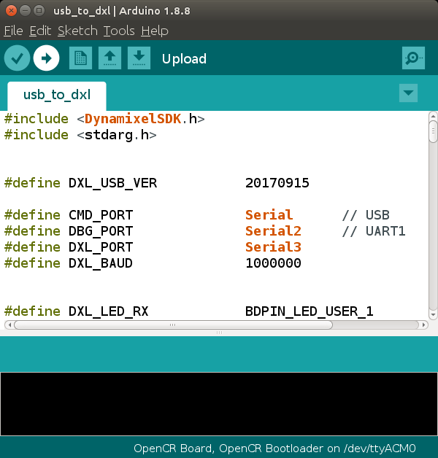
Task: Click the horizontal scrollbar right arrow
Action: click(x=424, y=325)
